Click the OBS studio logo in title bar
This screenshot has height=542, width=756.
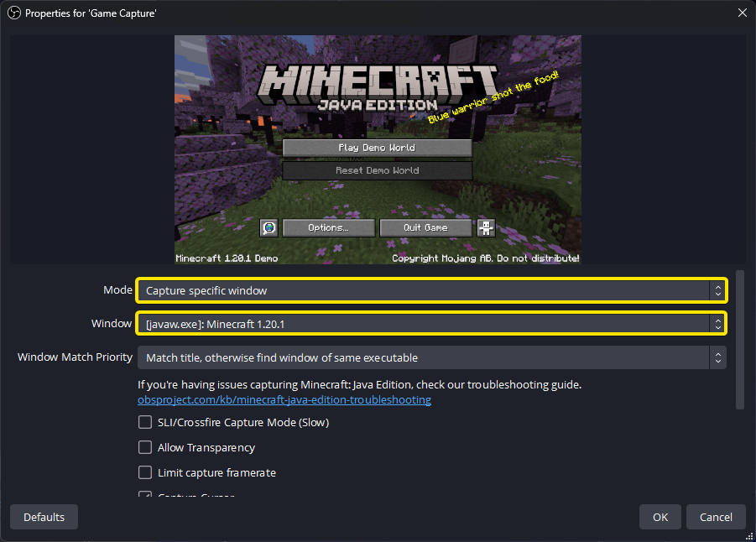[12, 13]
